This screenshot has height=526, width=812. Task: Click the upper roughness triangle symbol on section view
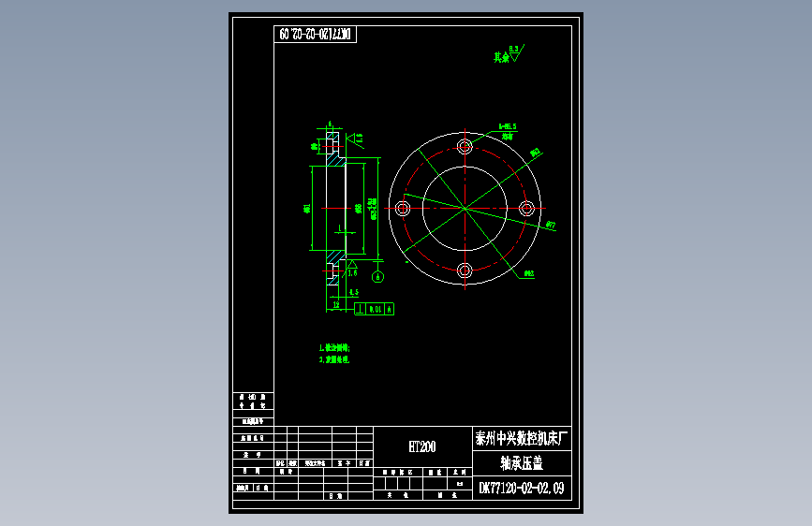pyautogui.click(x=355, y=139)
